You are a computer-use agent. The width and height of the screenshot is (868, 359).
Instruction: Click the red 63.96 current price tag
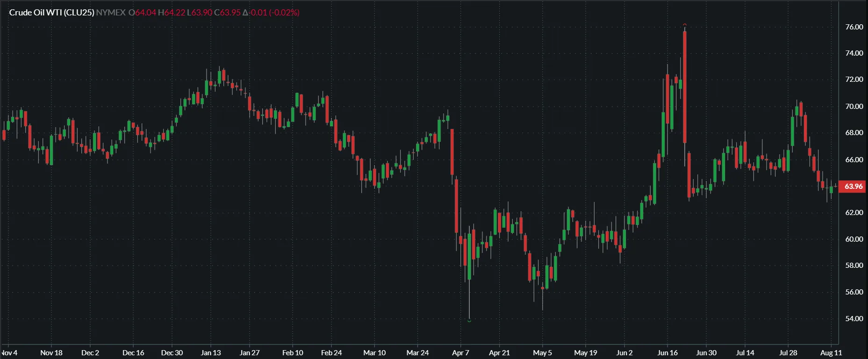(x=853, y=187)
